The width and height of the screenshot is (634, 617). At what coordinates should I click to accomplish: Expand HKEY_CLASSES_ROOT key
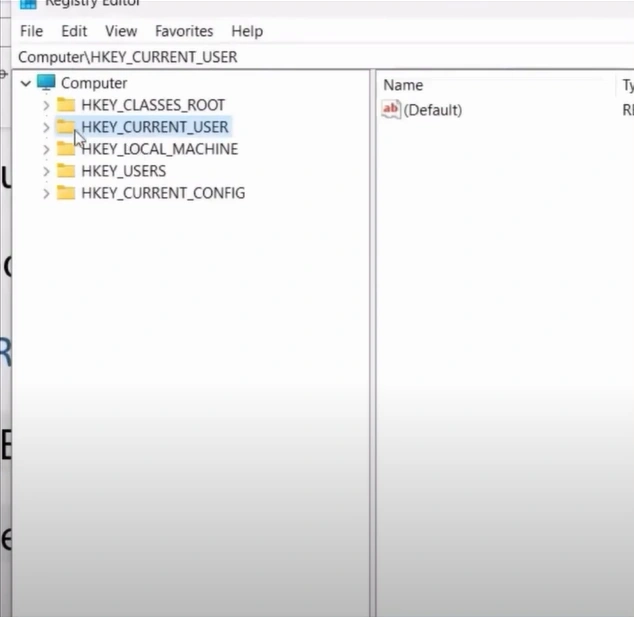[46, 106]
